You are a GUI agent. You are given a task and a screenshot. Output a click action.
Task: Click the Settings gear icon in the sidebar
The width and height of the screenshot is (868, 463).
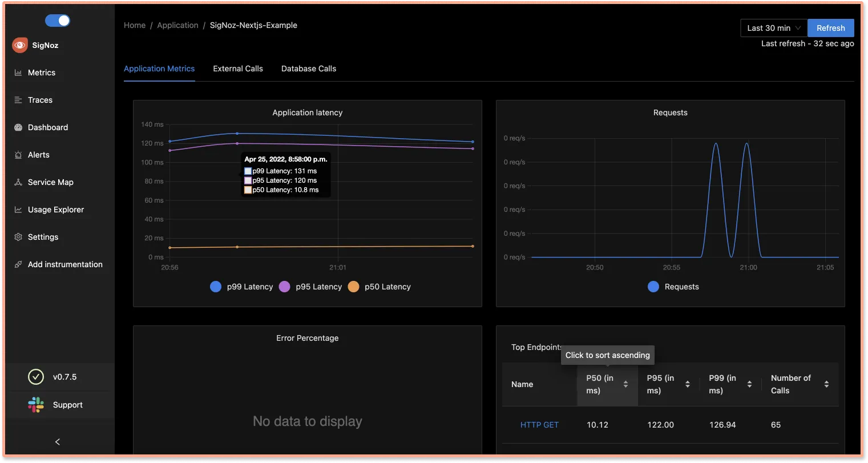click(x=18, y=237)
